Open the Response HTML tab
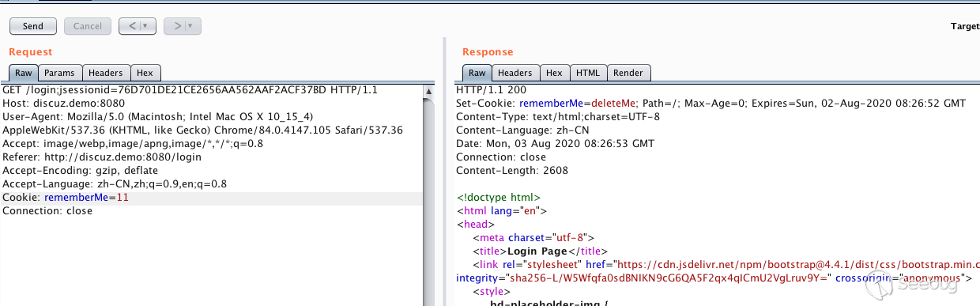980x306 pixels. point(588,73)
